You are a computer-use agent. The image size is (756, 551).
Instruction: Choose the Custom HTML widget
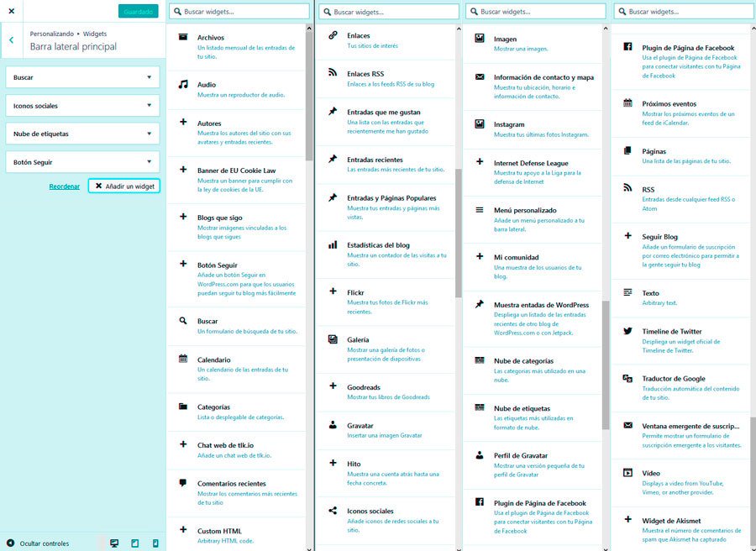tap(236, 534)
